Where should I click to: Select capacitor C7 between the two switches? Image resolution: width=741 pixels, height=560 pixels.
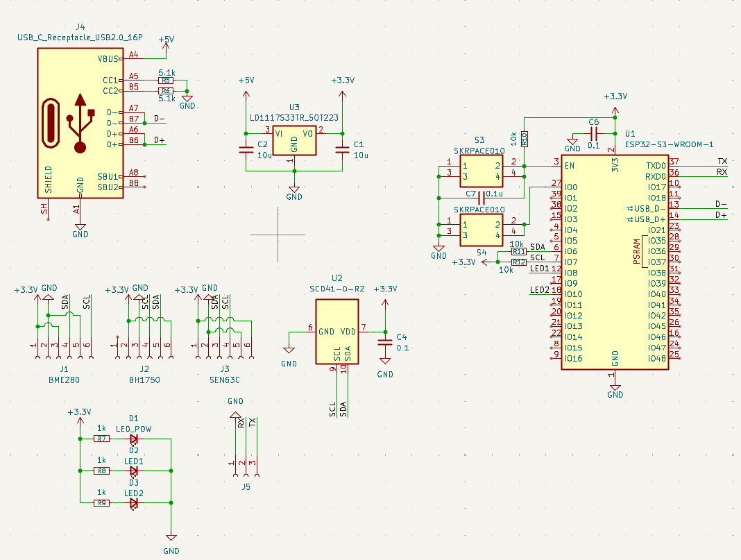[x=482, y=198]
